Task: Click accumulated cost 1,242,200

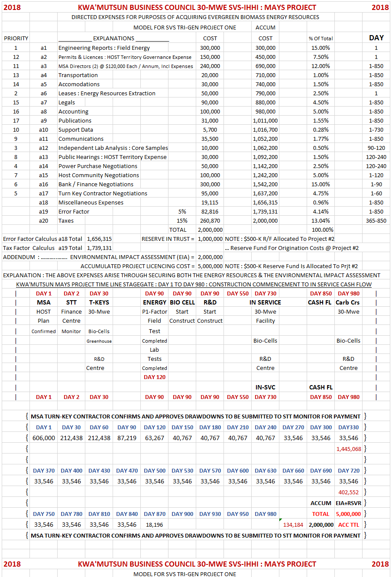Action: (x=266, y=175)
